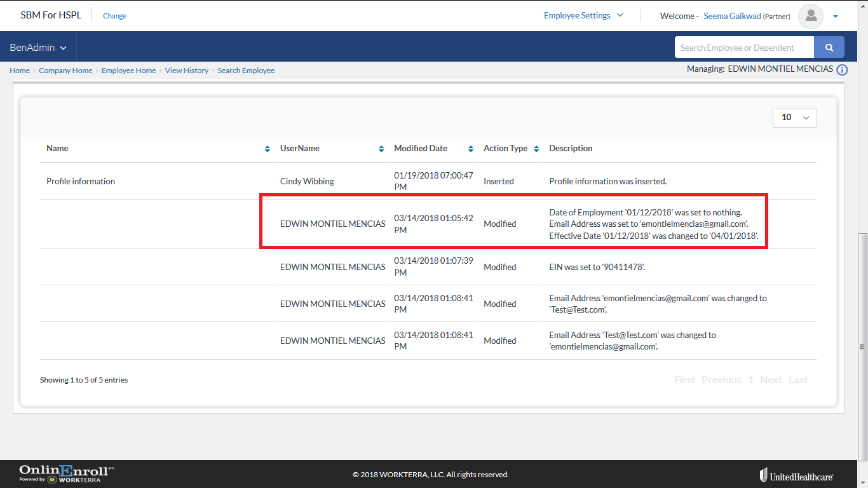Click the UnitedHealthcare logo in footer
Image resolution: width=868 pixels, height=488 pixels.
point(796,475)
